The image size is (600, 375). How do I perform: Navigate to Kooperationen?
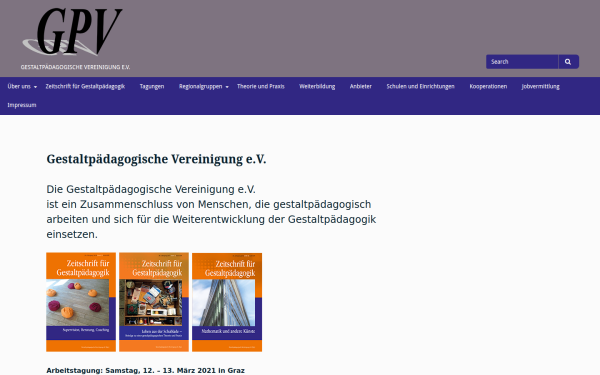pyautogui.click(x=488, y=86)
